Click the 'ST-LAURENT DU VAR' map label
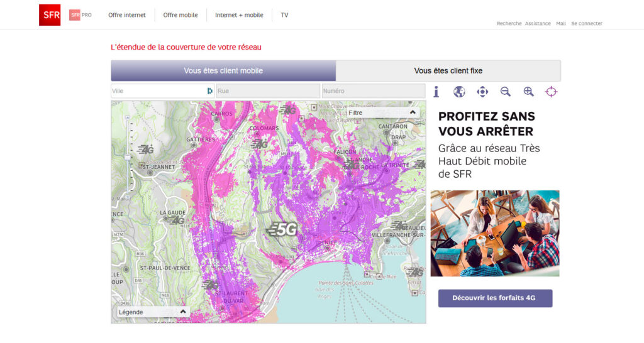Screen dimensions: 644x343 [x=231, y=297]
